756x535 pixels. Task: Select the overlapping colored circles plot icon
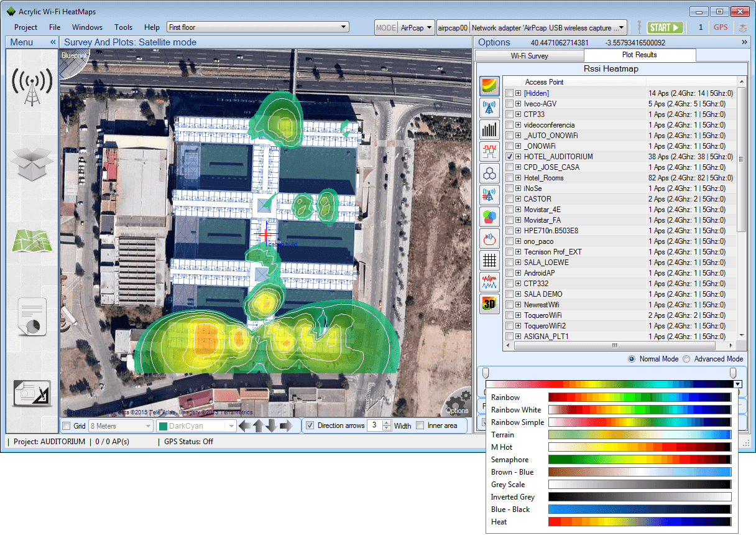[490, 217]
